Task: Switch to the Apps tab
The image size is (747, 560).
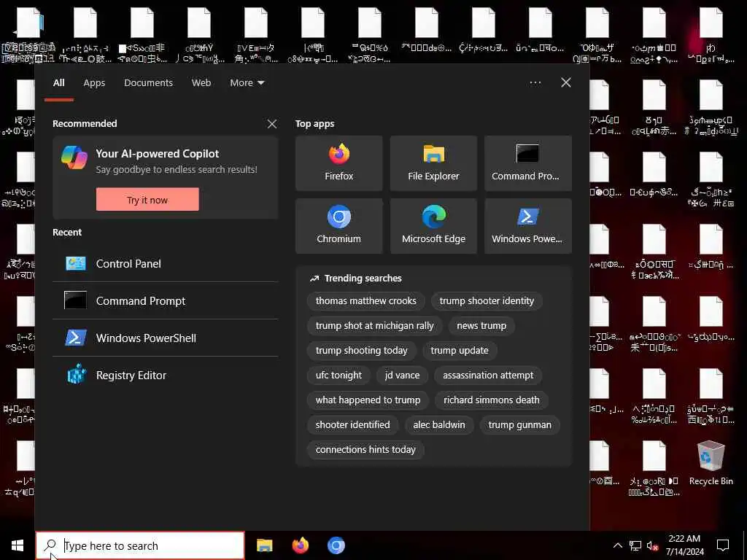Action: coord(94,83)
